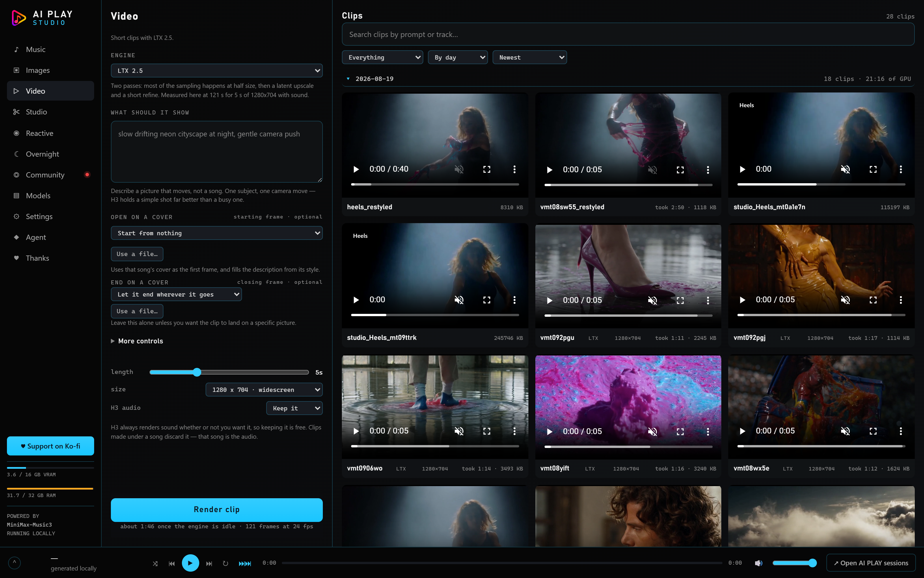
Task: Go to the Images section
Action: (51, 70)
